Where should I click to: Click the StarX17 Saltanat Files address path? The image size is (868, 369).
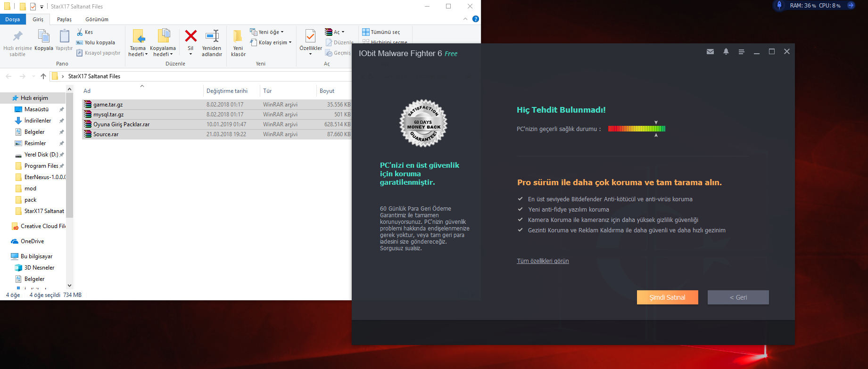[x=94, y=76]
